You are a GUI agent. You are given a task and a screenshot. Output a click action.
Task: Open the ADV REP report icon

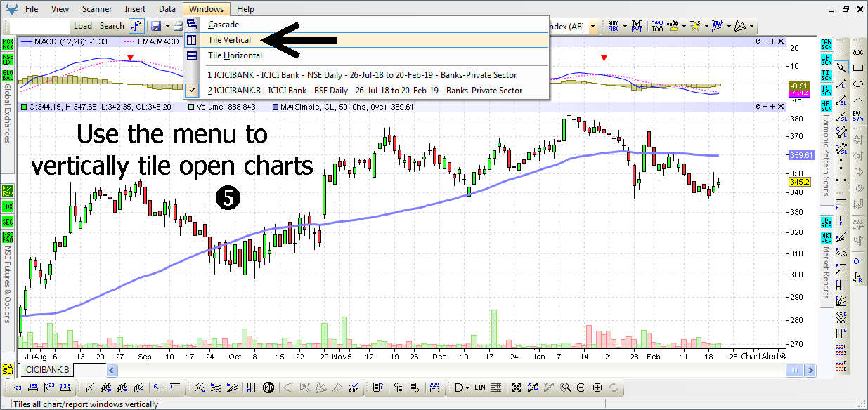point(827,223)
